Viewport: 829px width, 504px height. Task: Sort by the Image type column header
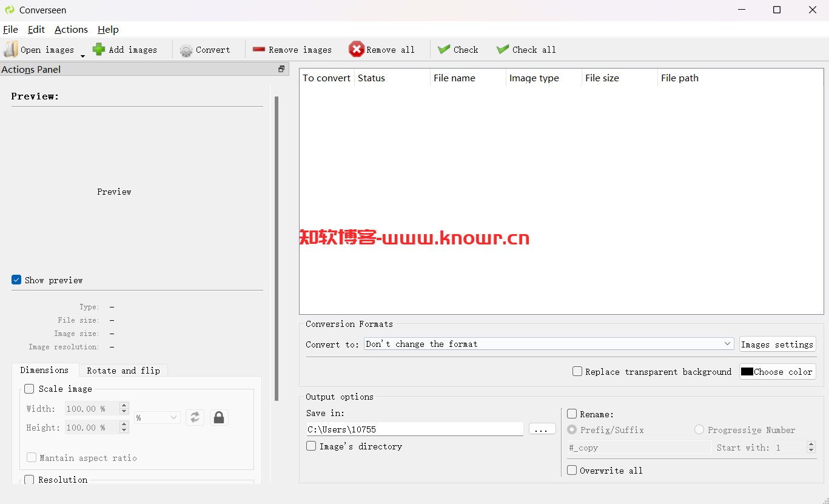tap(544, 78)
